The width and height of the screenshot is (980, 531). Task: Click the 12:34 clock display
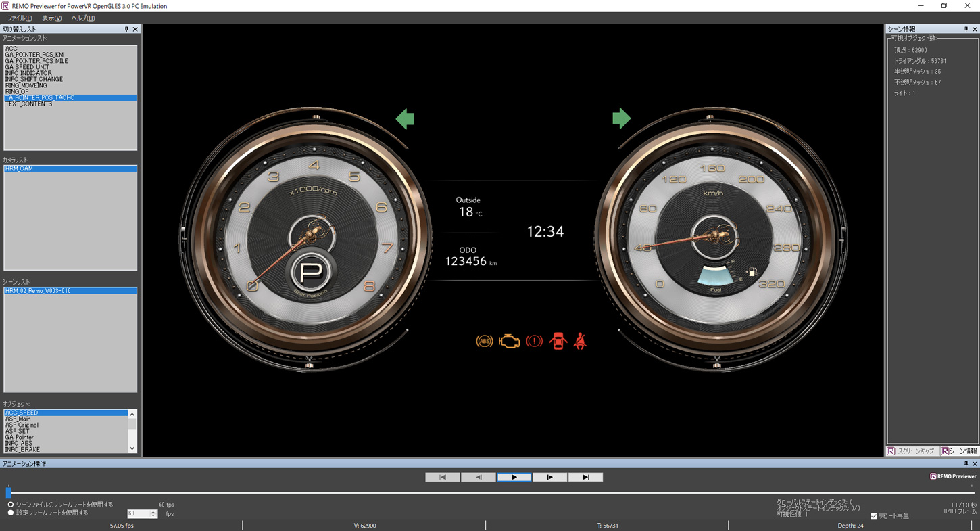pyautogui.click(x=545, y=231)
